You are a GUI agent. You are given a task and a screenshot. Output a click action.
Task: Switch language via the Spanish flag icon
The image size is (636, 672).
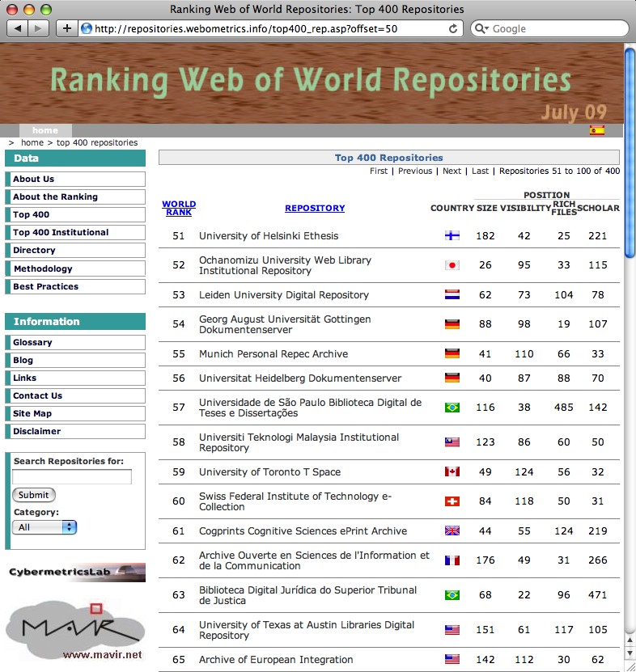(597, 130)
